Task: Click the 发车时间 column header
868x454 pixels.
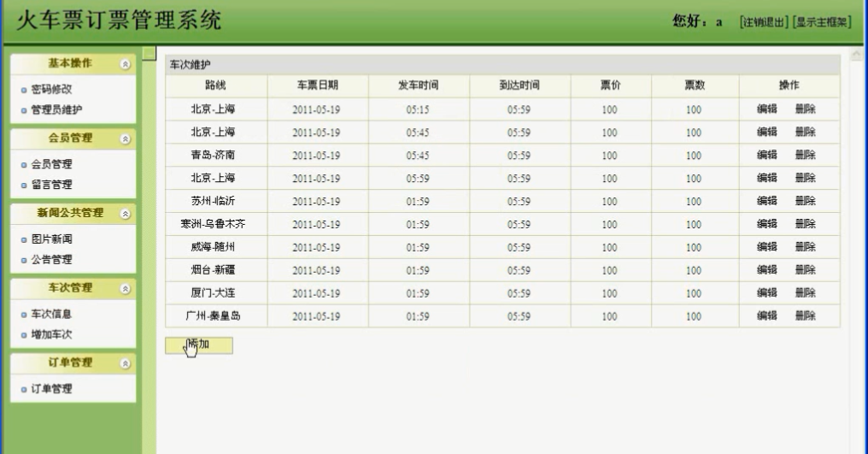Action: pyautogui.click(x=419, y=85)
